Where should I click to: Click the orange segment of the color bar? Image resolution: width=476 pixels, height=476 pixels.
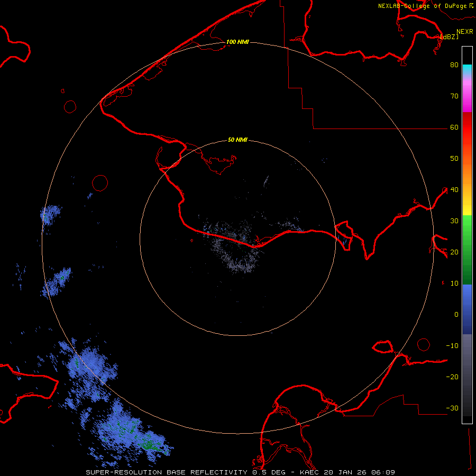[467, 173]
